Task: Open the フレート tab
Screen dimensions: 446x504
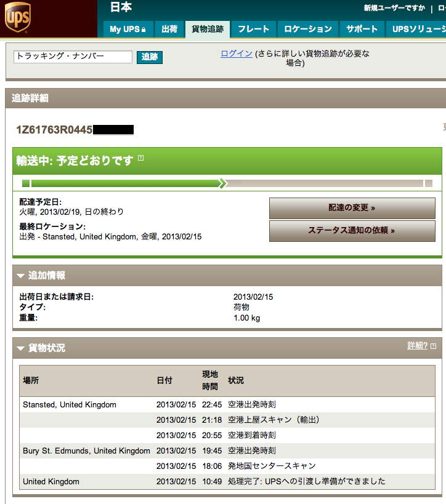Action: coord(254,30)
